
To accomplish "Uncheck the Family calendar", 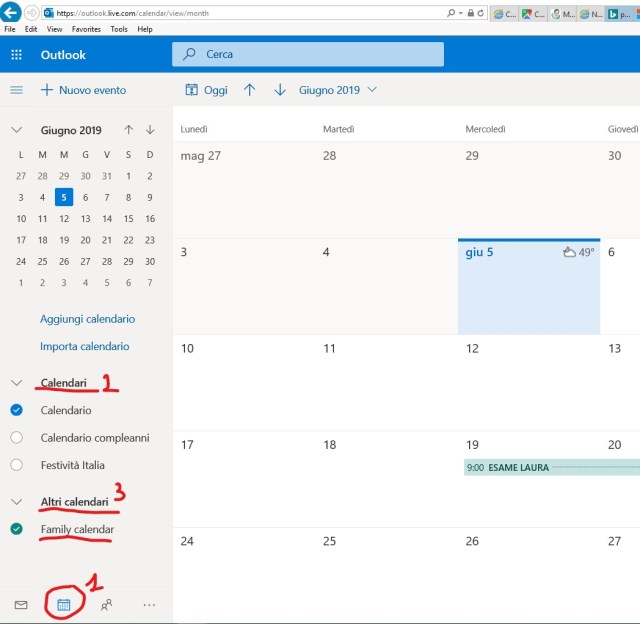I will [16, 529].
